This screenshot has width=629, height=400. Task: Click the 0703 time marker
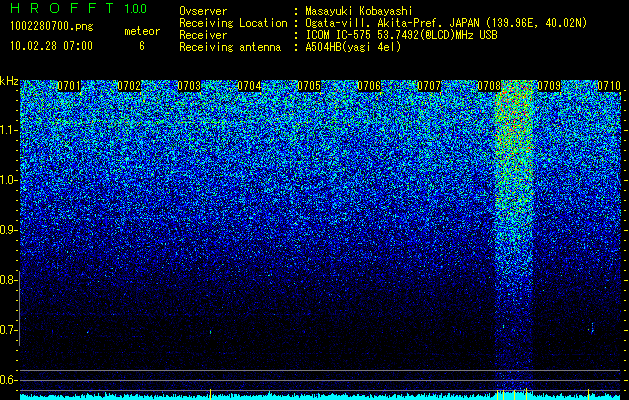coord(189,86)
